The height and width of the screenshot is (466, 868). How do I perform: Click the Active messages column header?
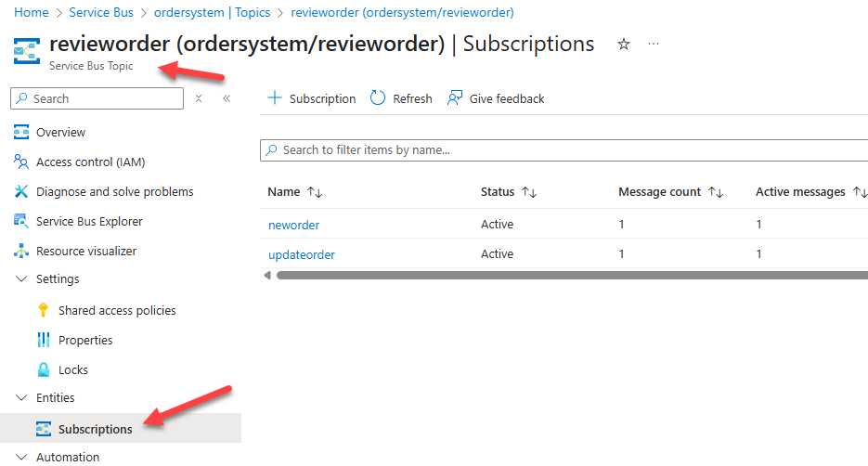click(x=800, y=191)
